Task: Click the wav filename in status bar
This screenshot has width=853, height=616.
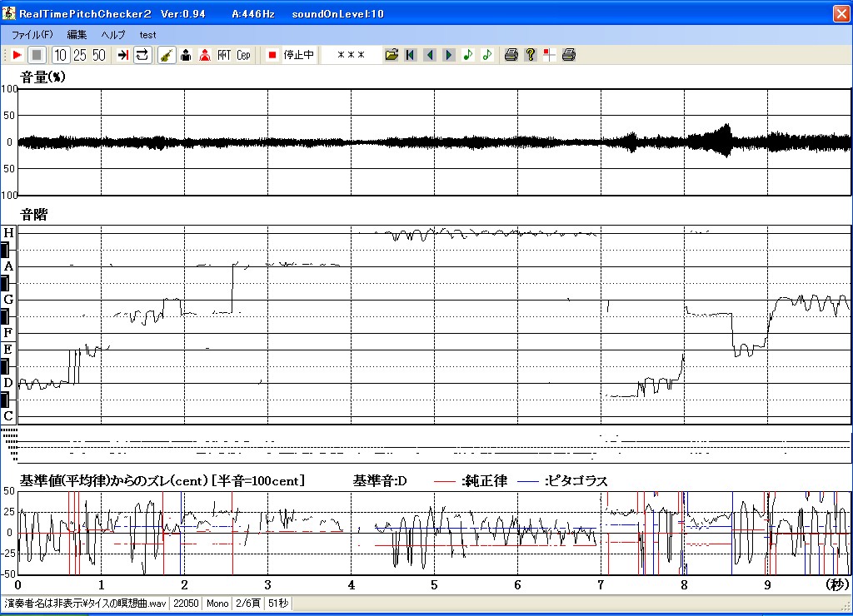Action: pyautogui.click(x=86, y=604)
